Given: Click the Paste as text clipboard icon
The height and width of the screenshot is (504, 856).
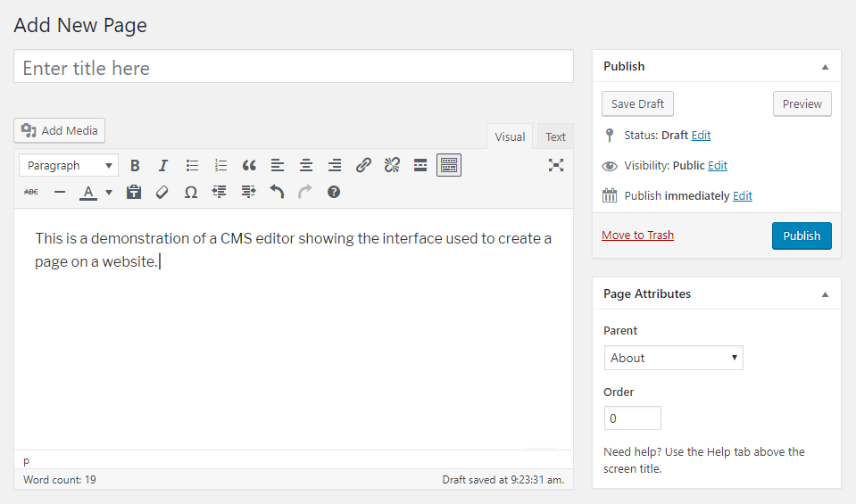Looking at the screenshot, I should (134, 192).
